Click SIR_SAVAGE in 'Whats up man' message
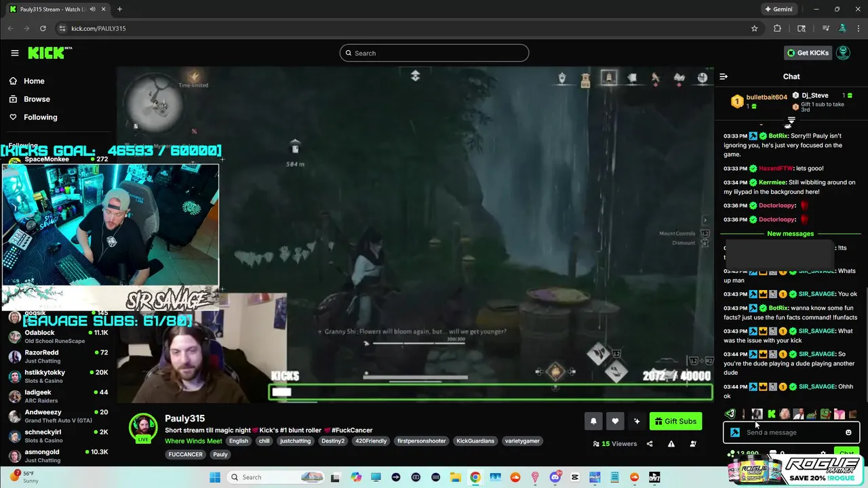The width and height of the screenshot is (868, 488). [816, 271]
